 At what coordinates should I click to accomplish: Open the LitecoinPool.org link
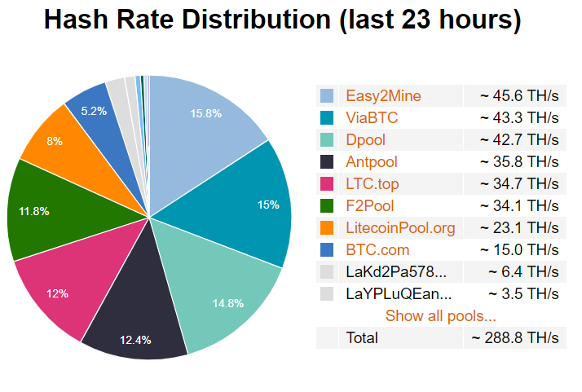[x=400, y=228]
